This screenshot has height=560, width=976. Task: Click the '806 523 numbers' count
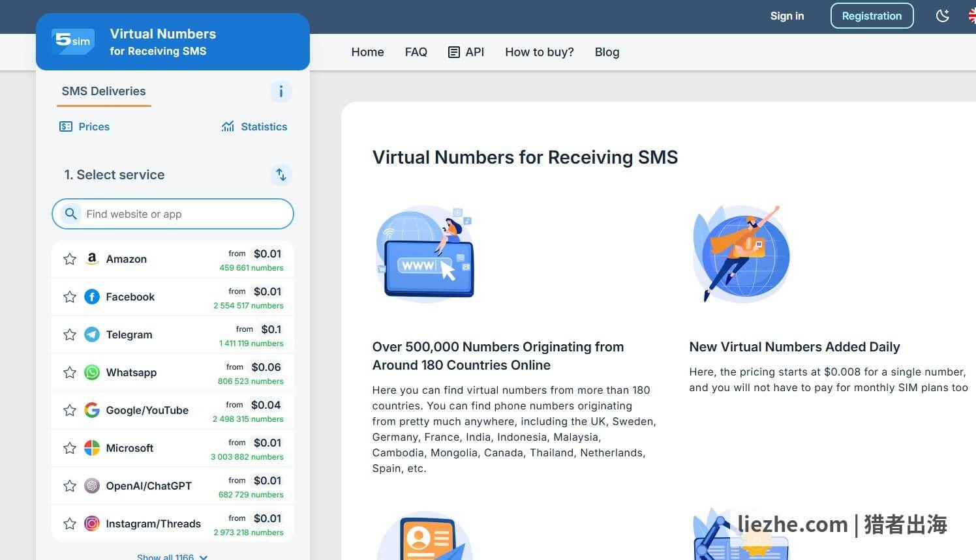point(251,381)
